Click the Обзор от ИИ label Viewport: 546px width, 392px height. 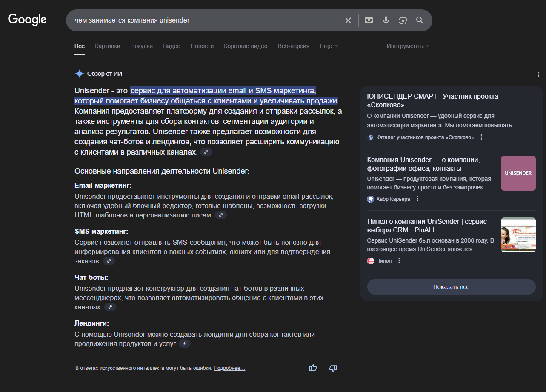(x=105, y=74)
